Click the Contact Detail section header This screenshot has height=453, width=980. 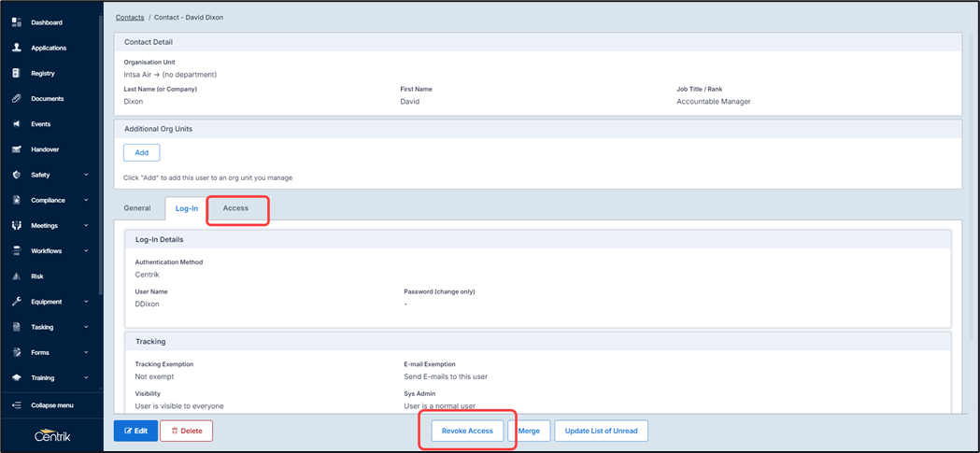coord(537,42)
